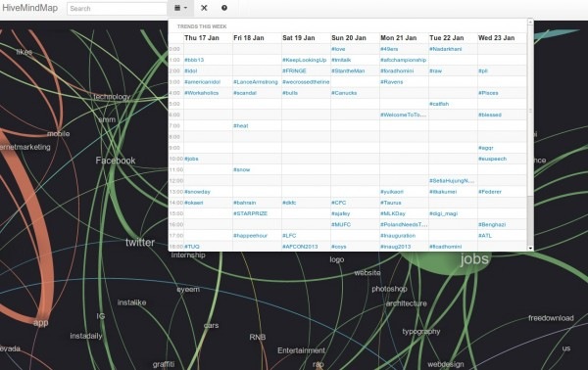Click scrollbar up arrow in trends panel

[x=530, y=23]
